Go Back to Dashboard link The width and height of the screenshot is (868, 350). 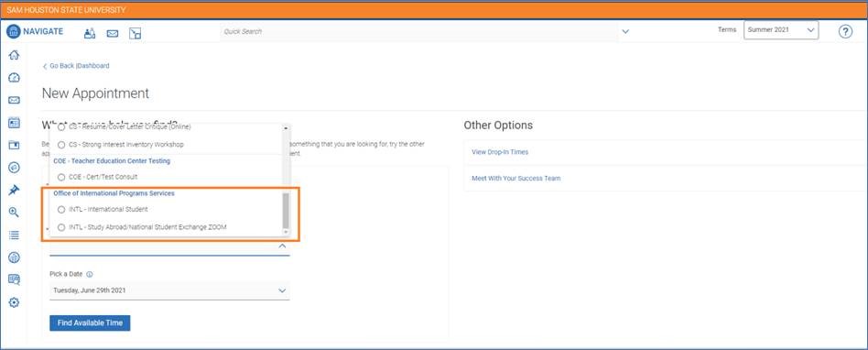[76, 66]
